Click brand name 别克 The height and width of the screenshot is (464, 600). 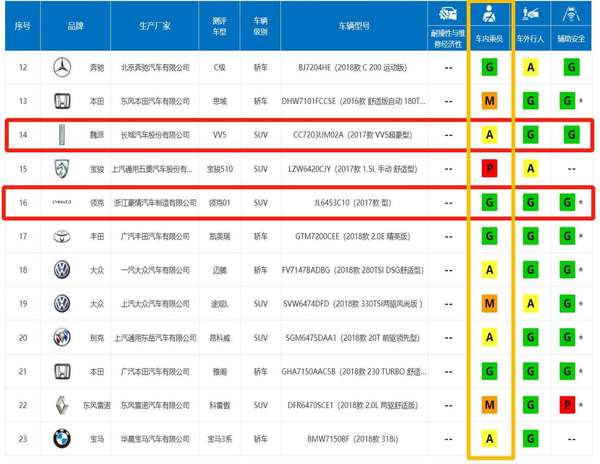[97, 338]
